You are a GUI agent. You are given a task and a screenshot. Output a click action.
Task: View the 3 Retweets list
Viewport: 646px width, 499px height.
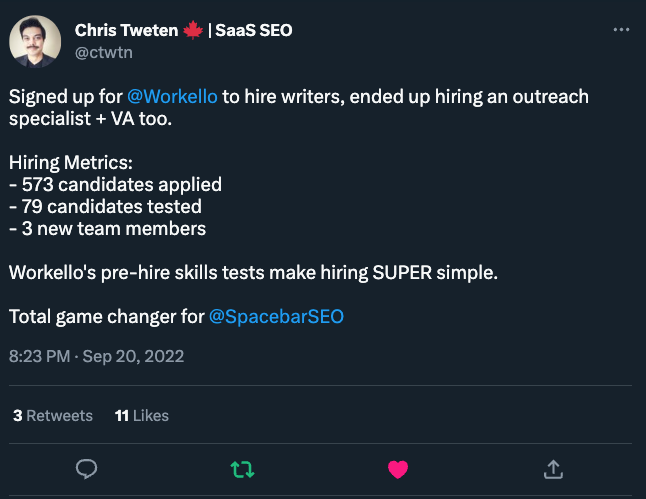click(53, 416)
